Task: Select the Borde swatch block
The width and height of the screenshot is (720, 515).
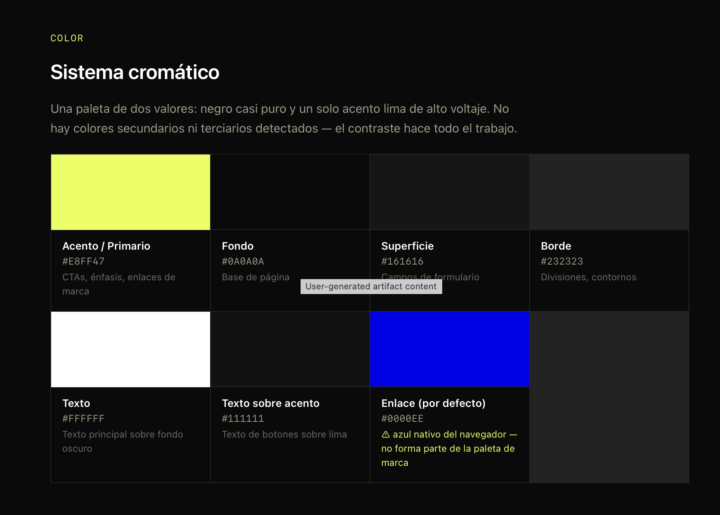Action: [x=609, y=192]
